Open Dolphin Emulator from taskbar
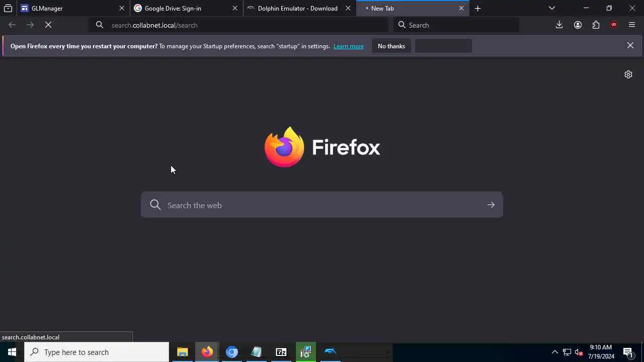Viewport: 644px width, 362px height. [330, 352]
